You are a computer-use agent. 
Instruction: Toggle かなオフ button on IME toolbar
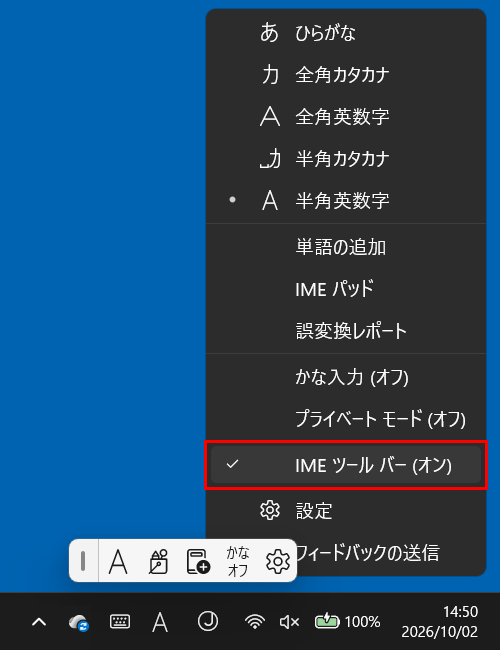[238, 562]
